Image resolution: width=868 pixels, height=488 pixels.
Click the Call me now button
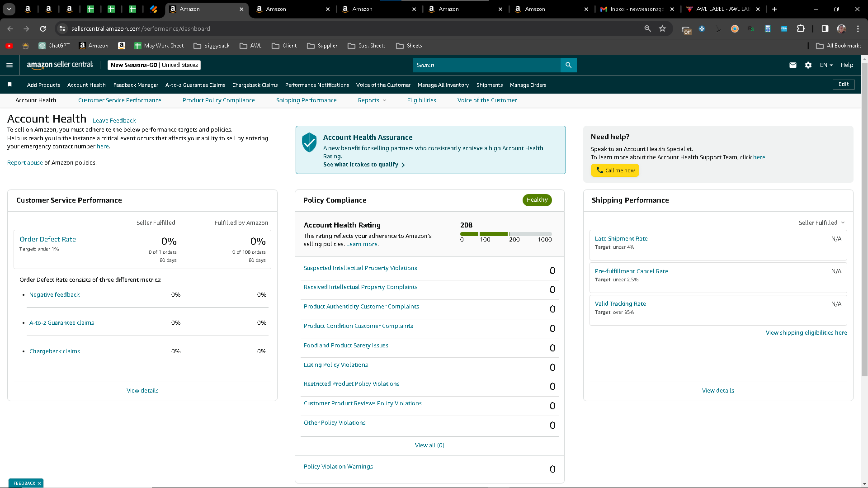click(615, 171)
